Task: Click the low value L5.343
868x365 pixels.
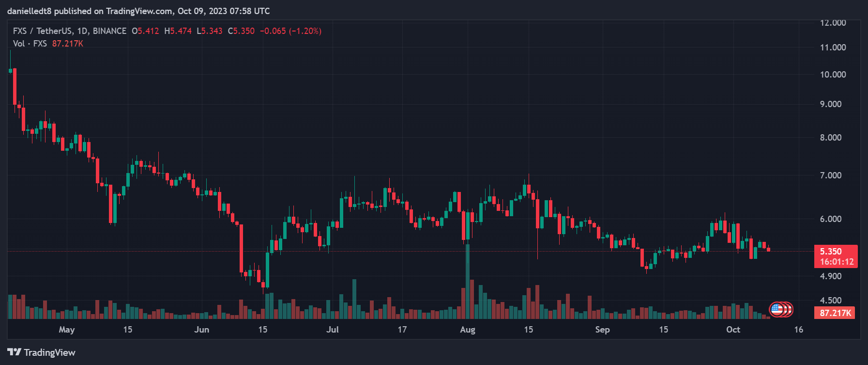Action: coord(210,31)
